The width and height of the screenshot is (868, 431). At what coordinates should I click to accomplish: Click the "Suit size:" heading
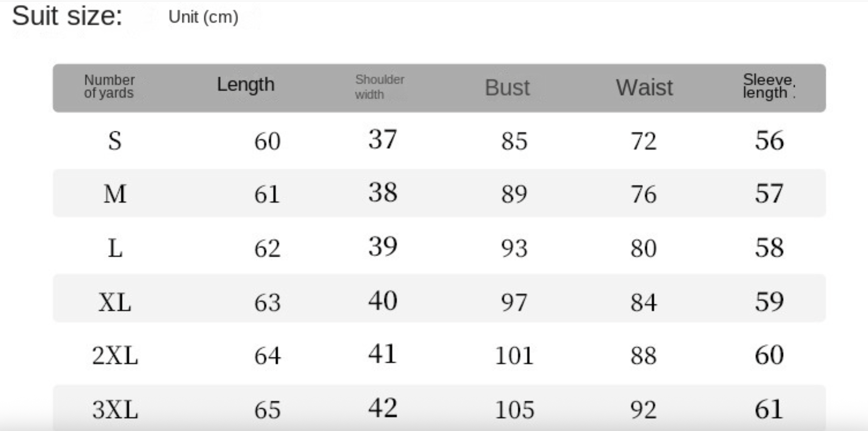(67, 16)
